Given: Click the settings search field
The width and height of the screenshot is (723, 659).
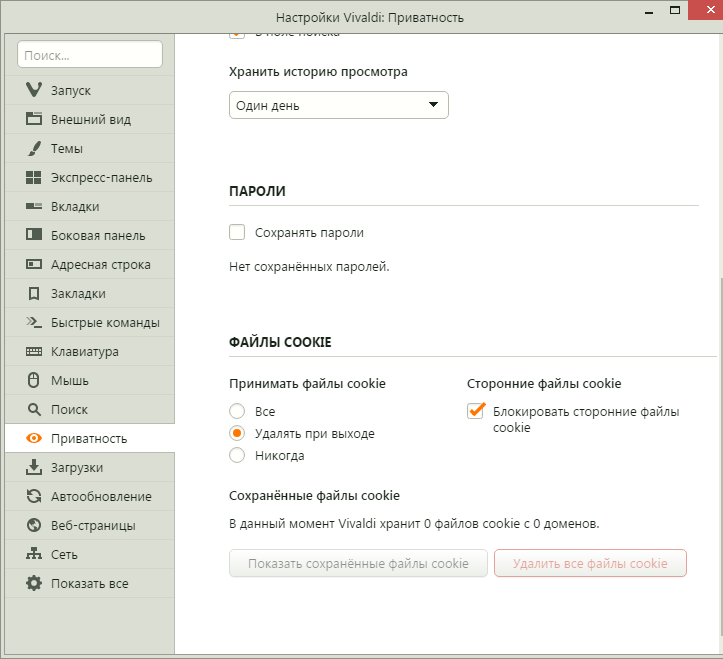Looking at the screenshot, I should tap(90, 55).
